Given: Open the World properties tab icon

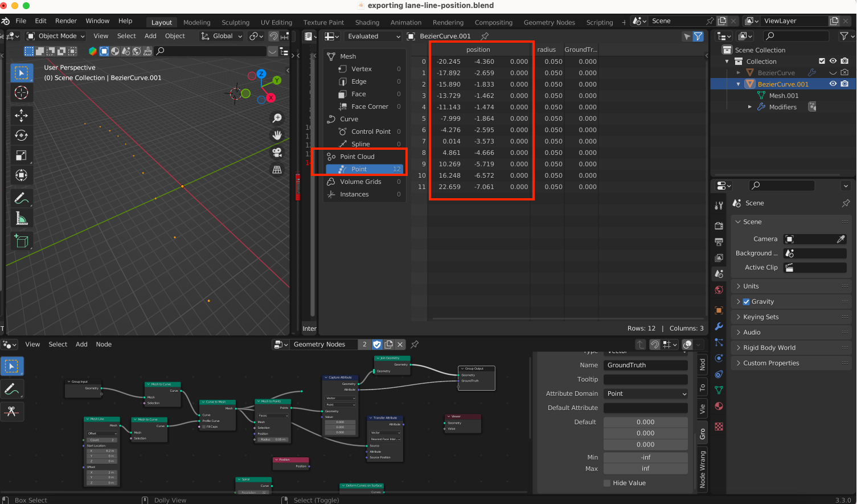Looking at the screenshot, I should (x=719, y=290).
